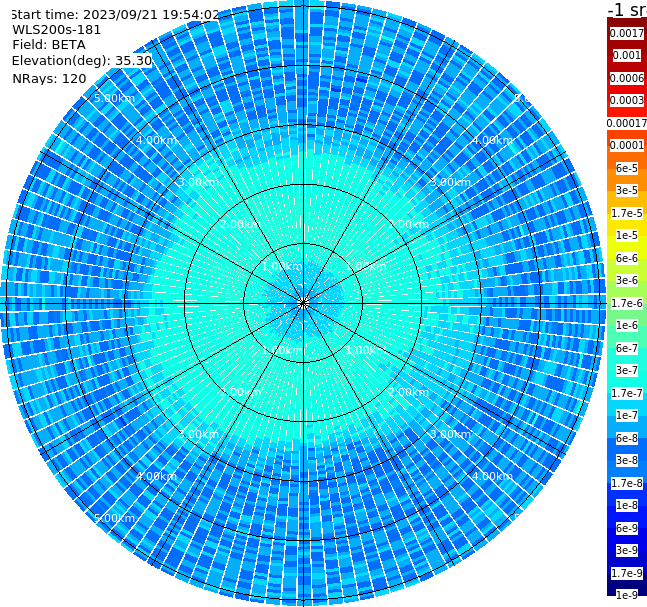Screen dimensions: 647x607
Task: Click the 6e-7 colorbar label
Action: (627, 348)
